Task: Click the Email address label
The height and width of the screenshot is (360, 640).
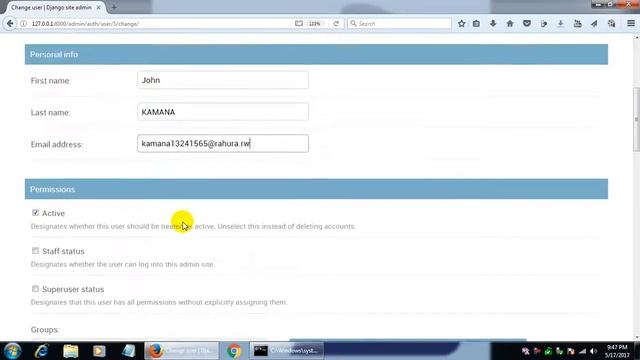Action: point(57,144)
